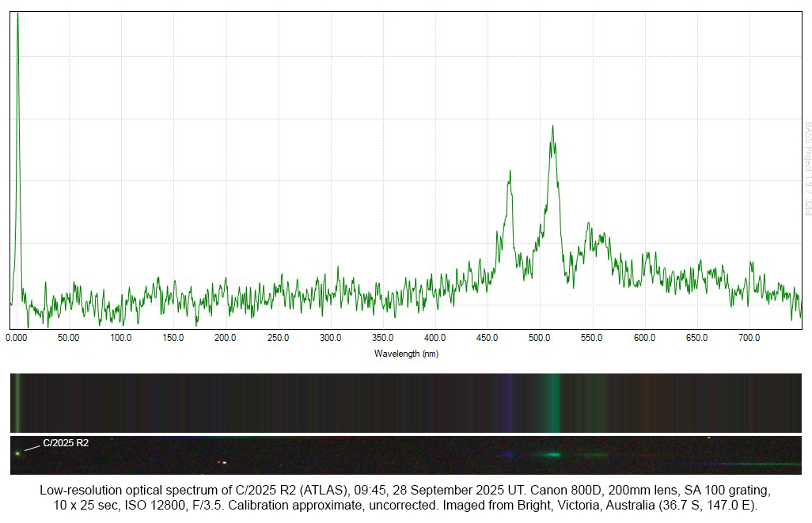Click the 100.0 x-axis tick label

click(x=121, y=338)
